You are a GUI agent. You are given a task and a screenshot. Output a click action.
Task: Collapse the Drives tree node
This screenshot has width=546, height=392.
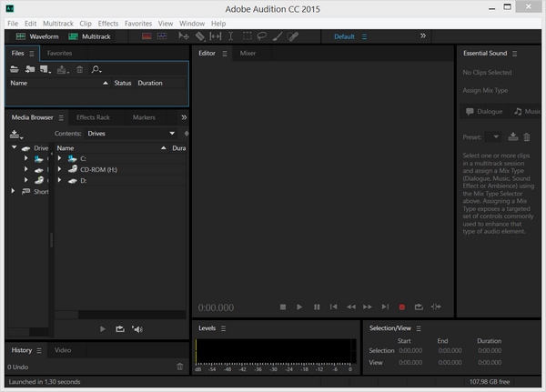point(15,147)
